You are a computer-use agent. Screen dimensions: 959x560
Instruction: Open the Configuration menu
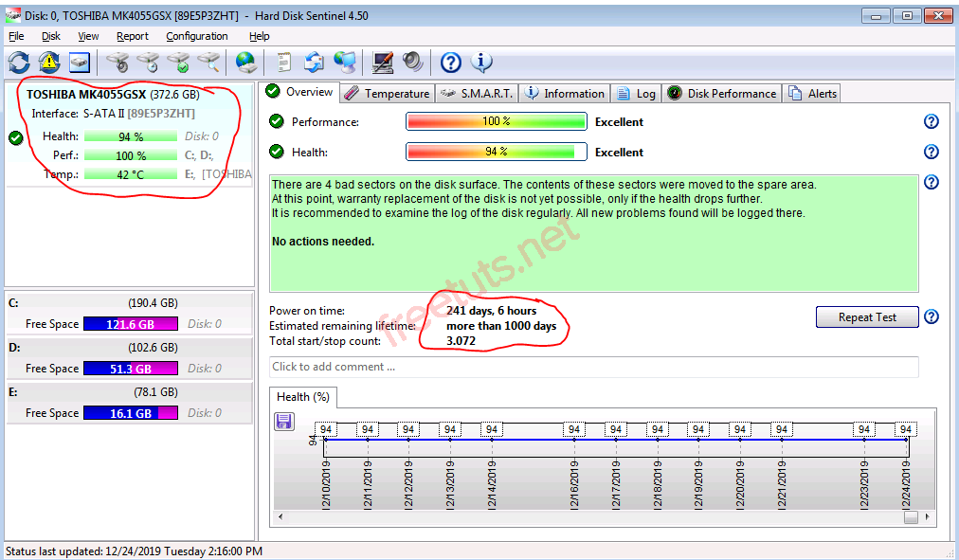click(196, 36)
